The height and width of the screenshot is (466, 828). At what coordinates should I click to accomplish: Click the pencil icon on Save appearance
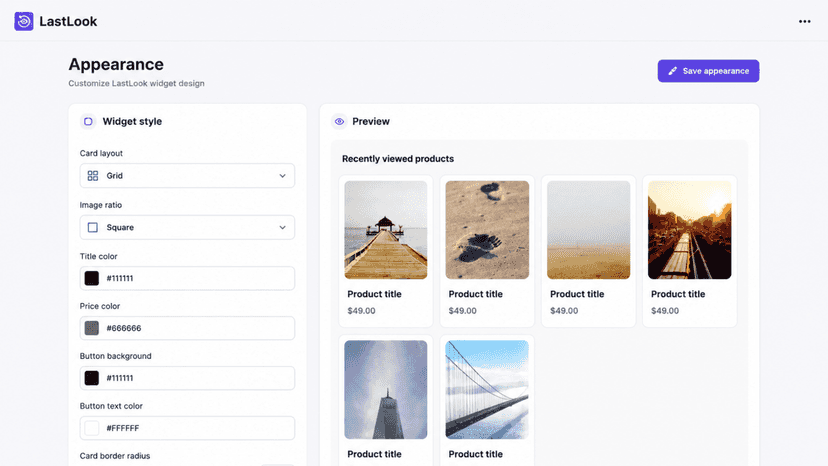(672, 71)
